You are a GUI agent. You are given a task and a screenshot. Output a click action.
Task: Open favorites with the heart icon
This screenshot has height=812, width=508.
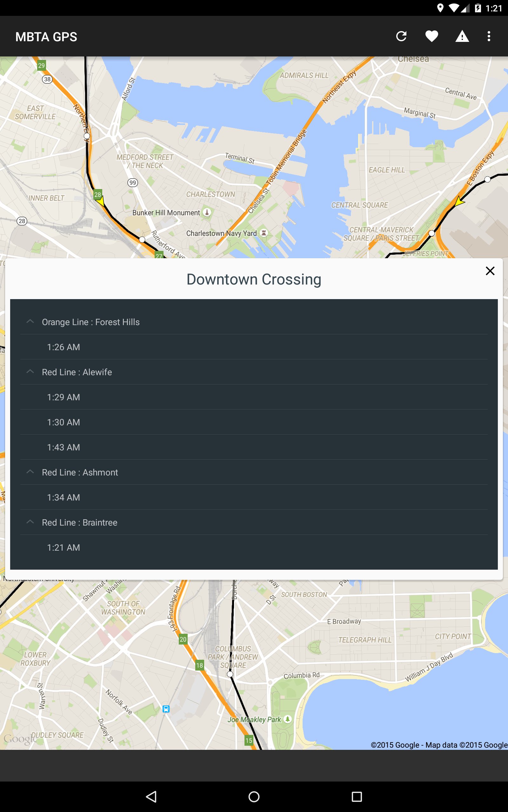click(432, 36)
